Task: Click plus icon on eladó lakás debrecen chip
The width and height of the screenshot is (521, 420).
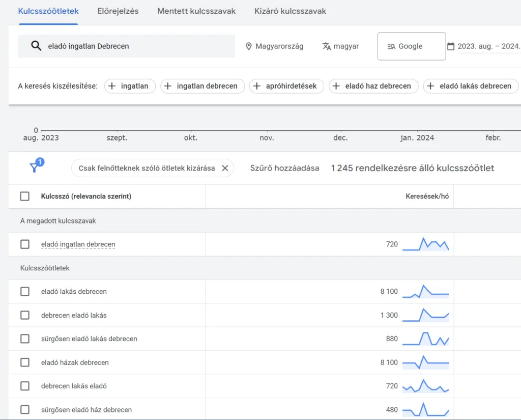Action: click(430, 86)
